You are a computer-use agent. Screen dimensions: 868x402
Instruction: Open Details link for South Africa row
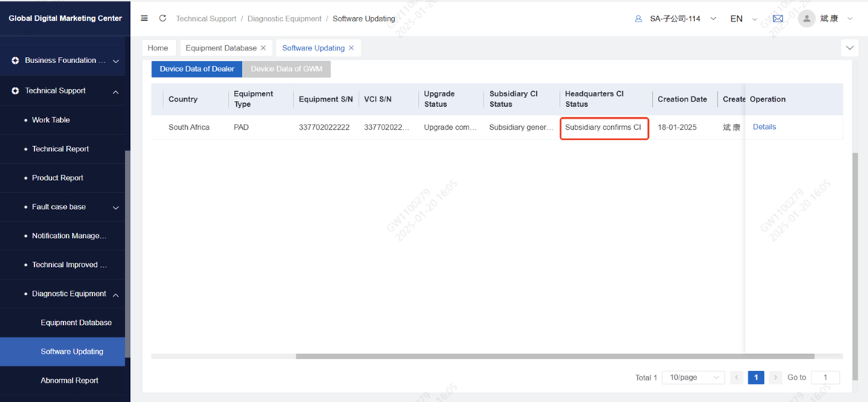[x=764, y=127]
